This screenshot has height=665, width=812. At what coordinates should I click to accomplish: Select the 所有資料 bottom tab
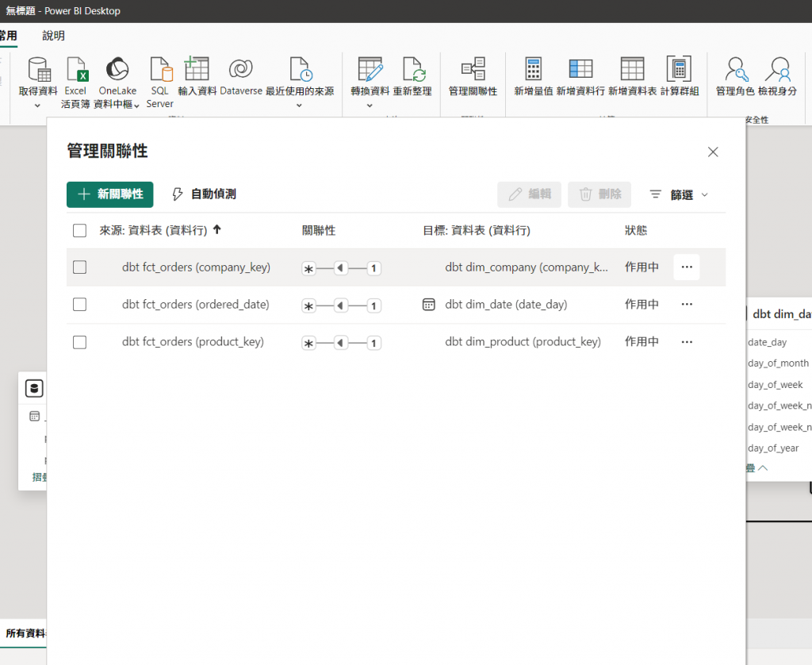tap(25, 633)
